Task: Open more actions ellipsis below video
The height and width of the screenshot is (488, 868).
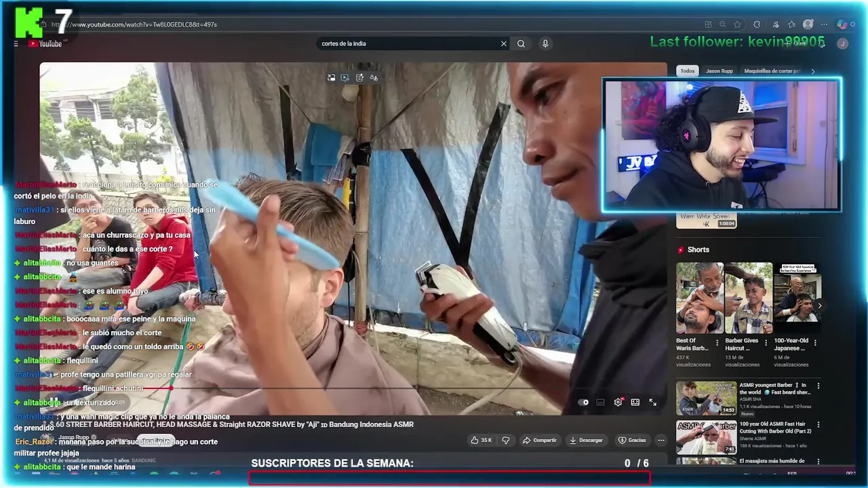Action: (661, 440)
